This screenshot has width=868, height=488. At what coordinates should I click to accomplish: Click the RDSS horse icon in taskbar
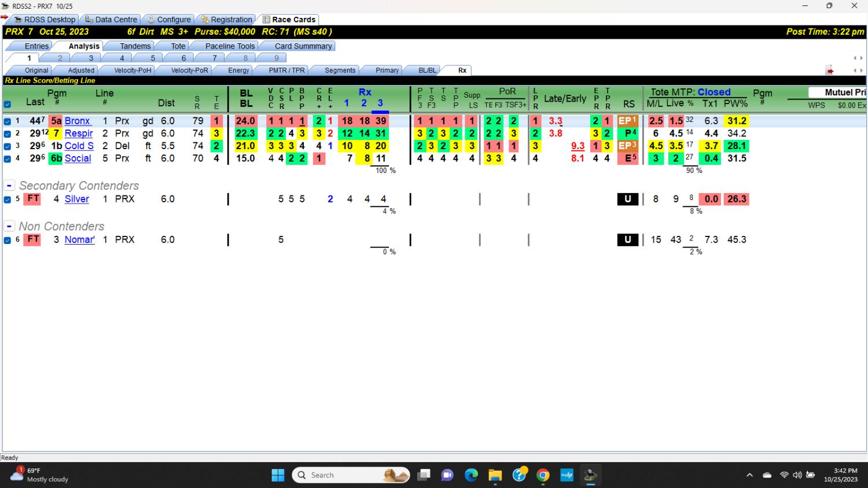pos(590,475)
